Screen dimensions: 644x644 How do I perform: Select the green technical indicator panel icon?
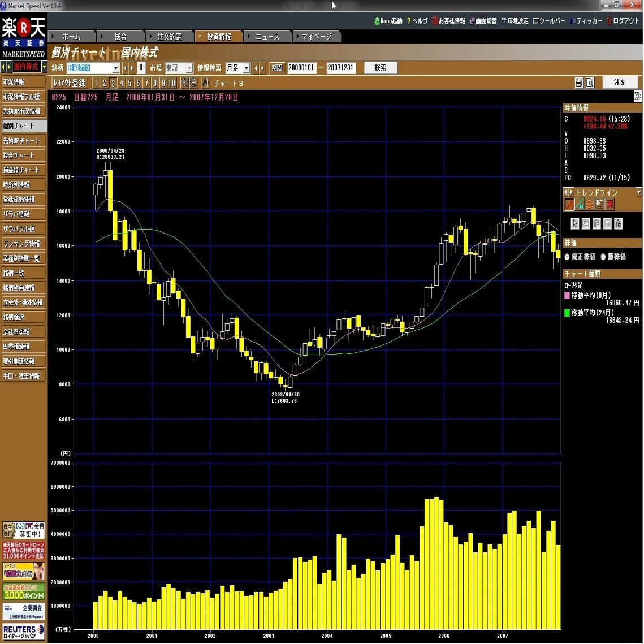coord(580,204)
